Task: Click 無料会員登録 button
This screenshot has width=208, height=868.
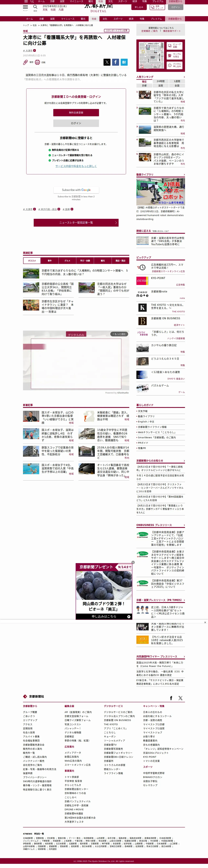Action: (x=76, y=113)
